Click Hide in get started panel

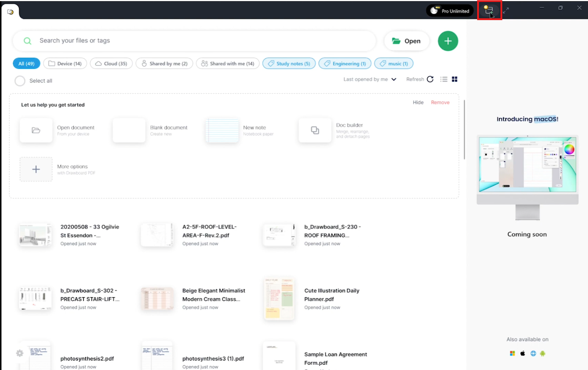[418, 103]
